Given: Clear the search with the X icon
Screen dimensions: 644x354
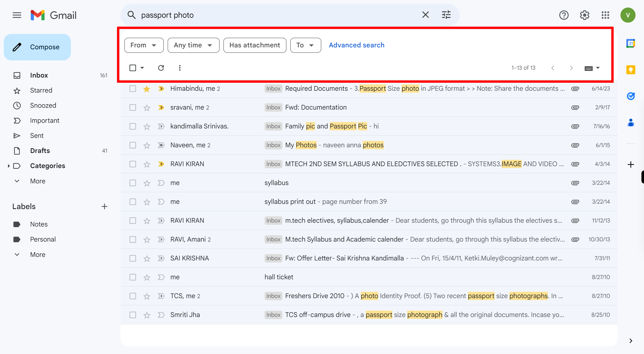Looking at the screenshot, I should tap(425, 15).
